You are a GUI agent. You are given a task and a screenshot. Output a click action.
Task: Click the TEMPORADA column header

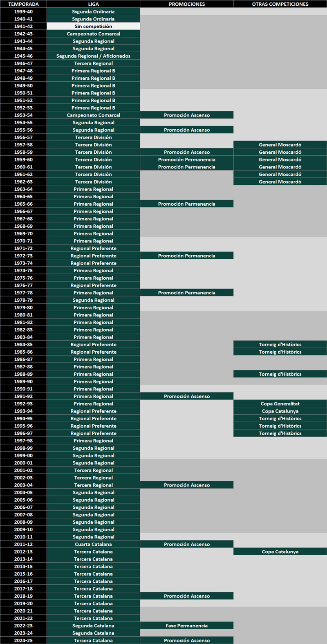click(x=23, y=4)
